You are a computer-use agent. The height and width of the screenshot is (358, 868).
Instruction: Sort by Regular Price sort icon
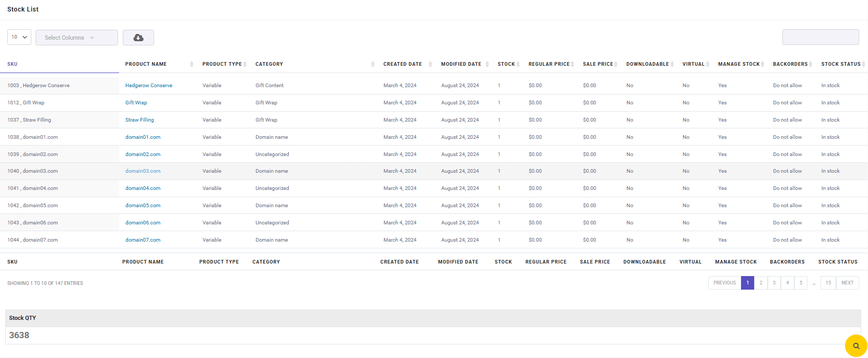click(x=572, y=64)
